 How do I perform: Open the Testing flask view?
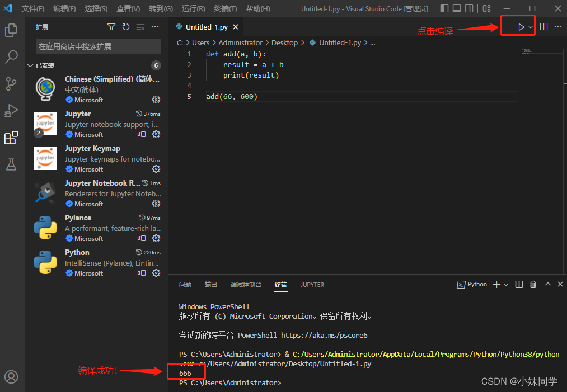pyautogui.click(x=11, y=164)
